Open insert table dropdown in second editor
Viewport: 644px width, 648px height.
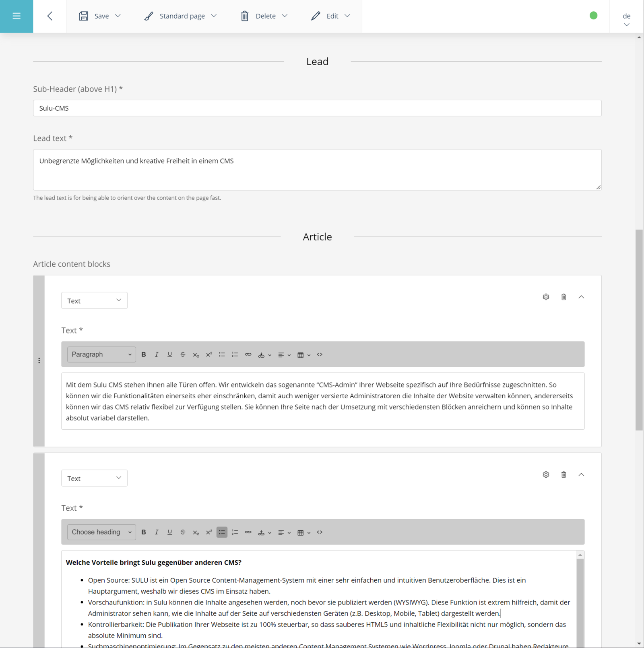tap(304, 532)
